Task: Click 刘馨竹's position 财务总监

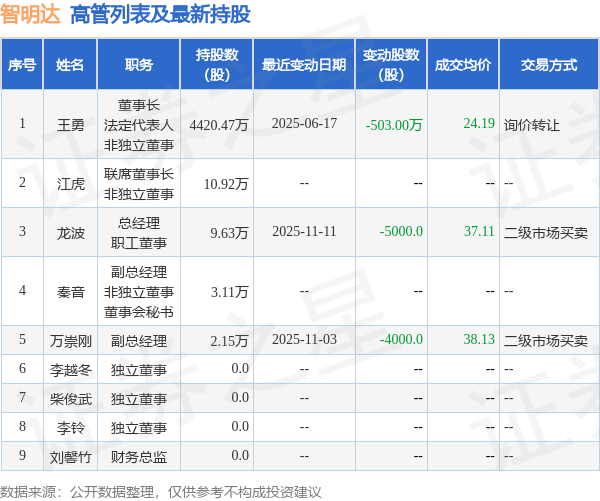Action: coord(139,457)
